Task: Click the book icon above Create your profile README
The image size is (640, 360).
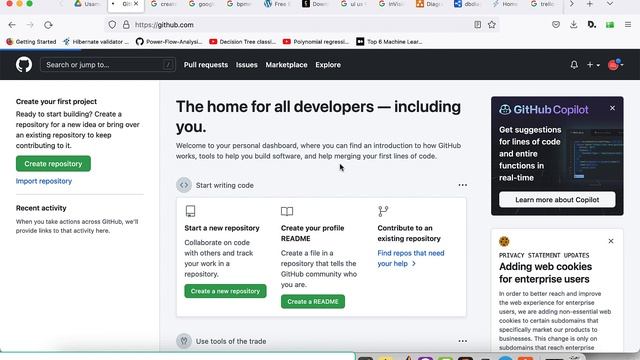Action: click(287, 211)
